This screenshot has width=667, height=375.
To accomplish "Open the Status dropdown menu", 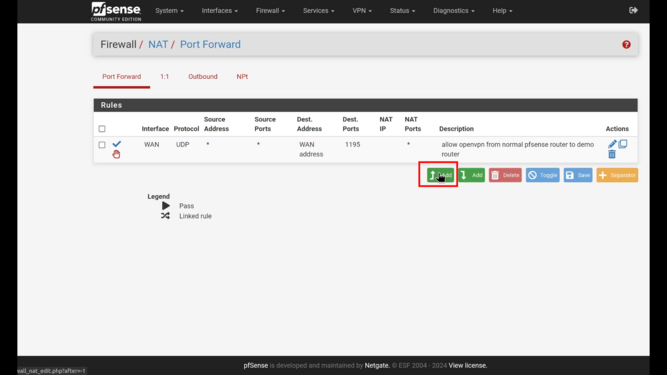I will tap(402, 11).
